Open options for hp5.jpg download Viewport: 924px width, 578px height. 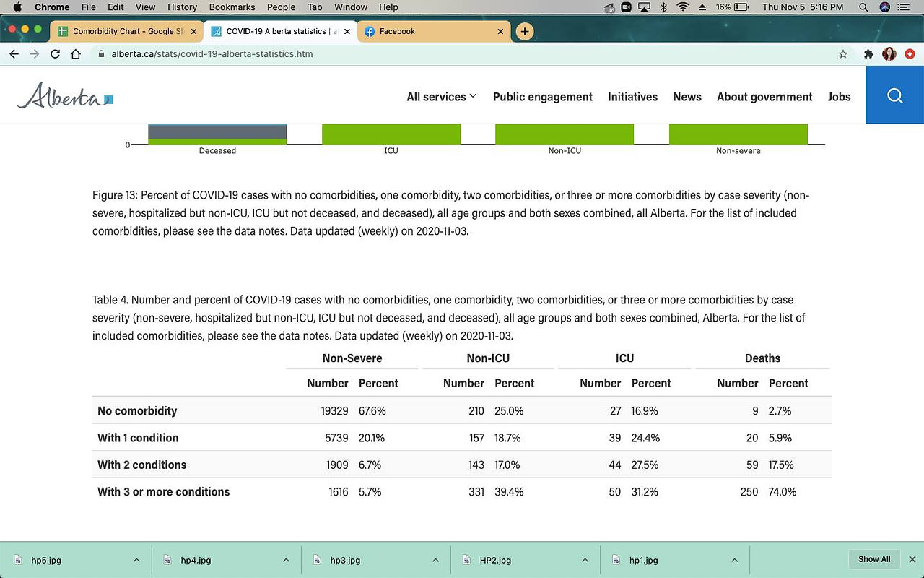click(x=136, y=560)
